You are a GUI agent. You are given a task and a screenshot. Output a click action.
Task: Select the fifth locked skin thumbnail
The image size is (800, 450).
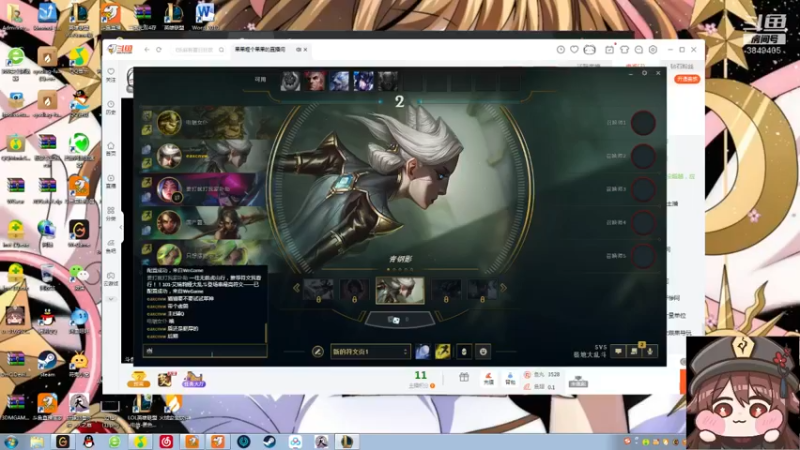[482, 290]
